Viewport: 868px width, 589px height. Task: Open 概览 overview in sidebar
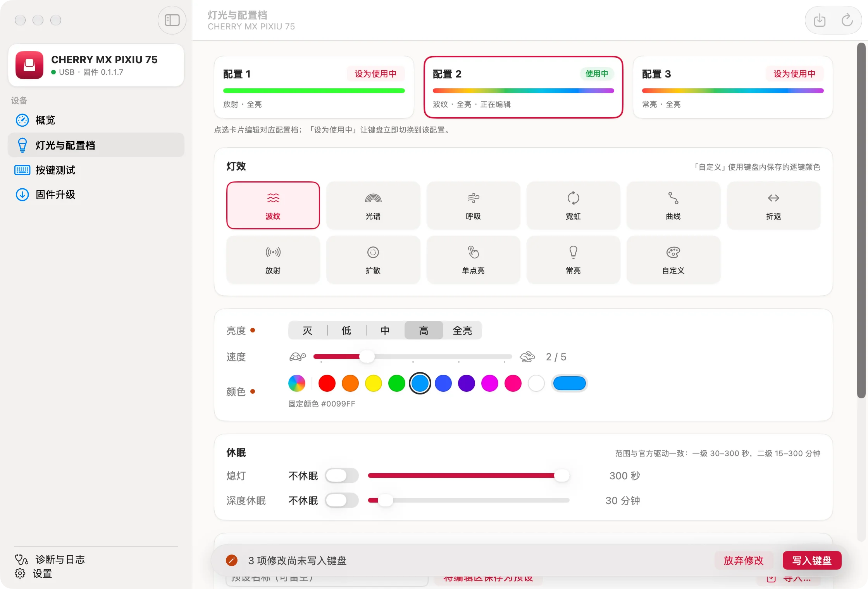[x=96, y=120]
